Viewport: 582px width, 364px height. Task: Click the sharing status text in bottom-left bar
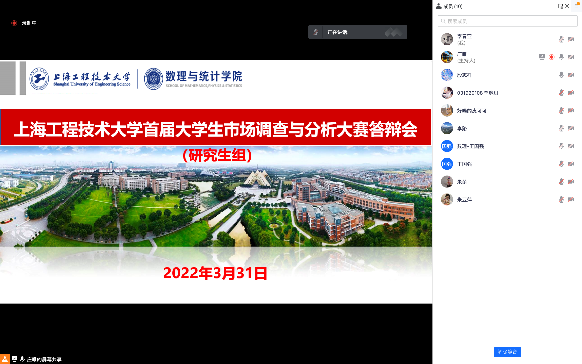(44, 359)
